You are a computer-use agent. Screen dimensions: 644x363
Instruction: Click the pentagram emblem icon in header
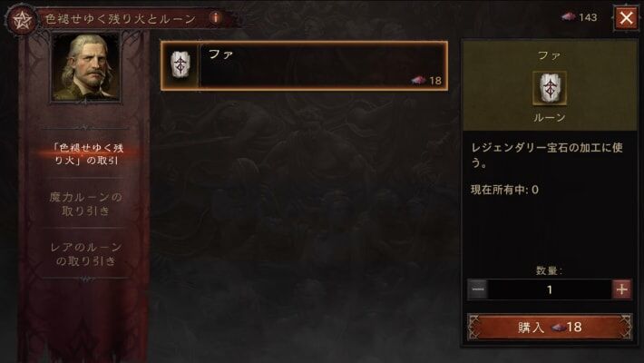point(21,19)
